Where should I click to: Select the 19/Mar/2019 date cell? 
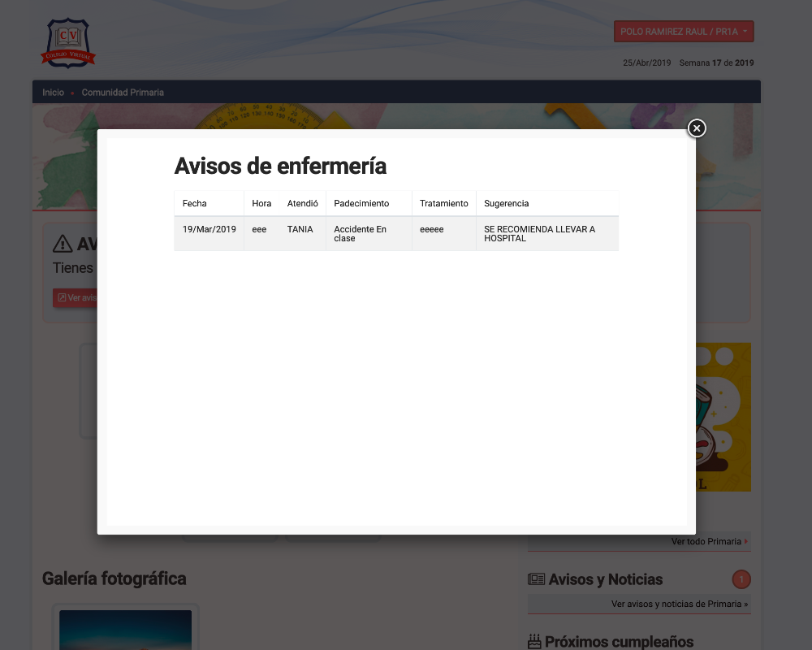point(209,230)
